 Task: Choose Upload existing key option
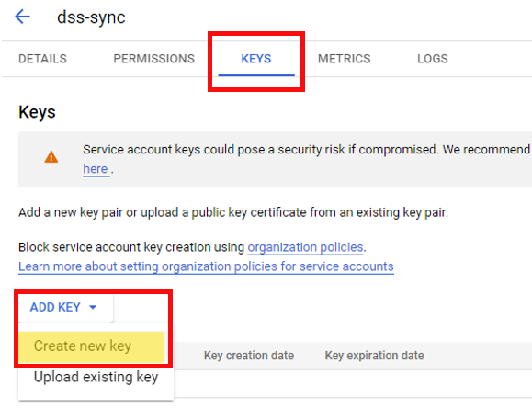[x=96, y=377]
